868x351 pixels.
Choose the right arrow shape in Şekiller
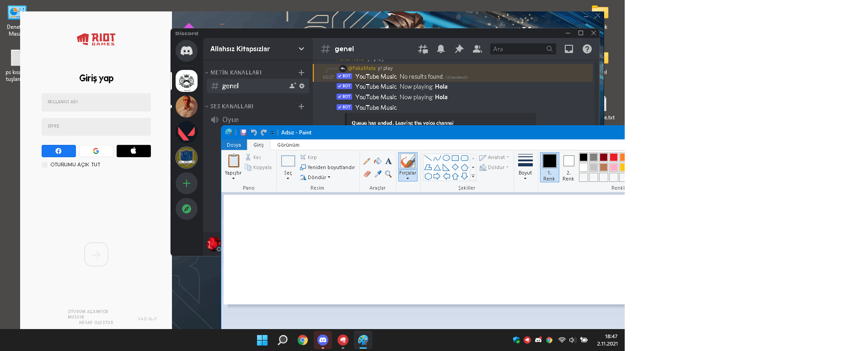(x=437, y=176)
